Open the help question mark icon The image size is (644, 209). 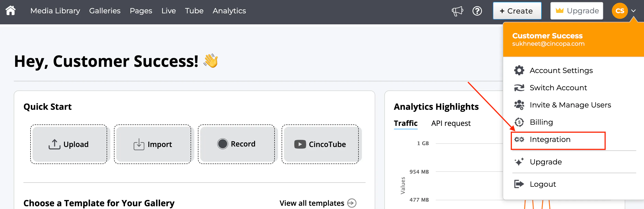pos(477,11)
